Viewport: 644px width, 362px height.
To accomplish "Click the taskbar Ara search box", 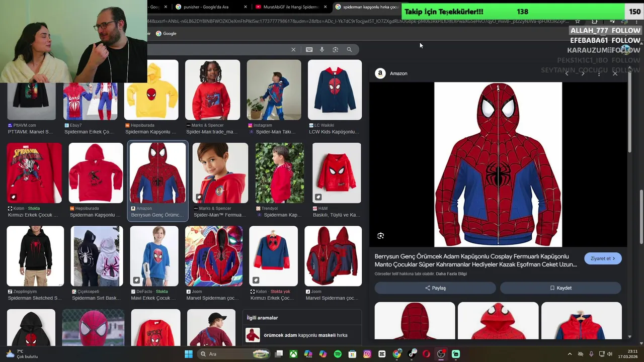I will coord(234,354).
